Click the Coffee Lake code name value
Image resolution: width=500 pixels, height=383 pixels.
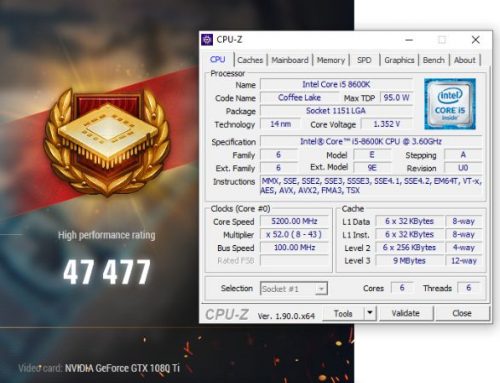click(299, 98)
